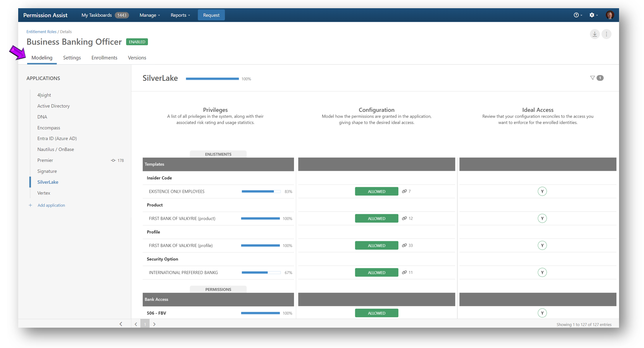Click link icon beside FIRST BANK OF VALKYRIE (profile)
Viewport: 644px width, 348px height.
[404, 246]
